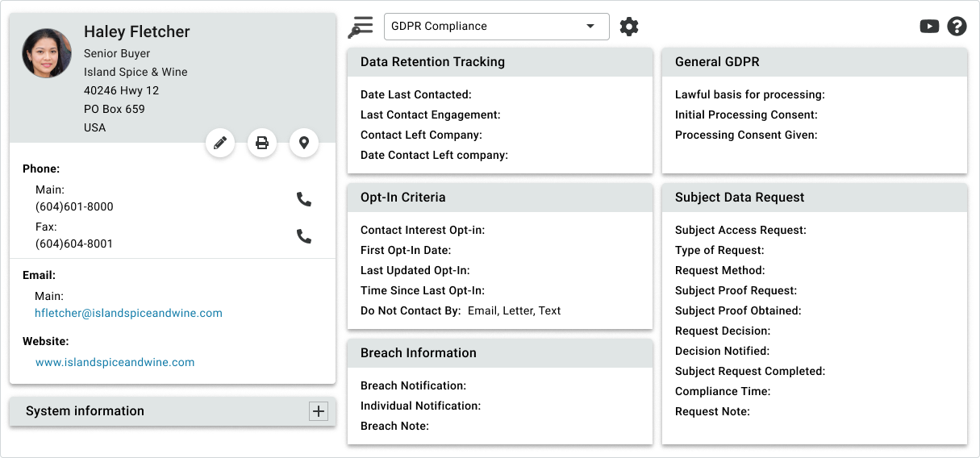
Task: Open hfletcher@islandspiceandwine.com email link
Action: pos(128,313)
